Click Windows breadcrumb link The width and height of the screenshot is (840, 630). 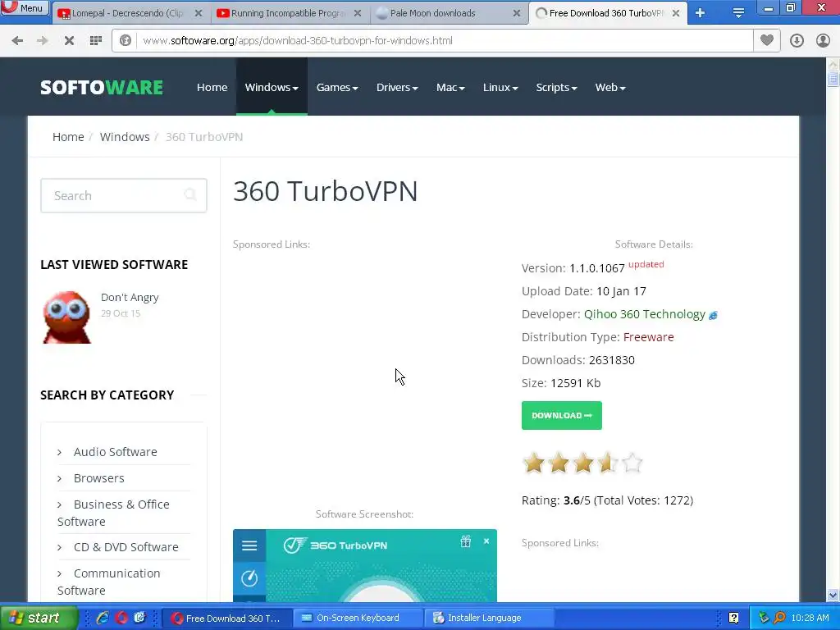point(125,137)
